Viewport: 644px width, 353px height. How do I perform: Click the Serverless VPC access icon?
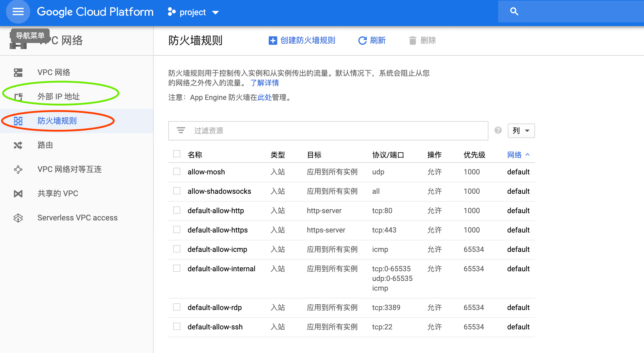pos(18,218)
